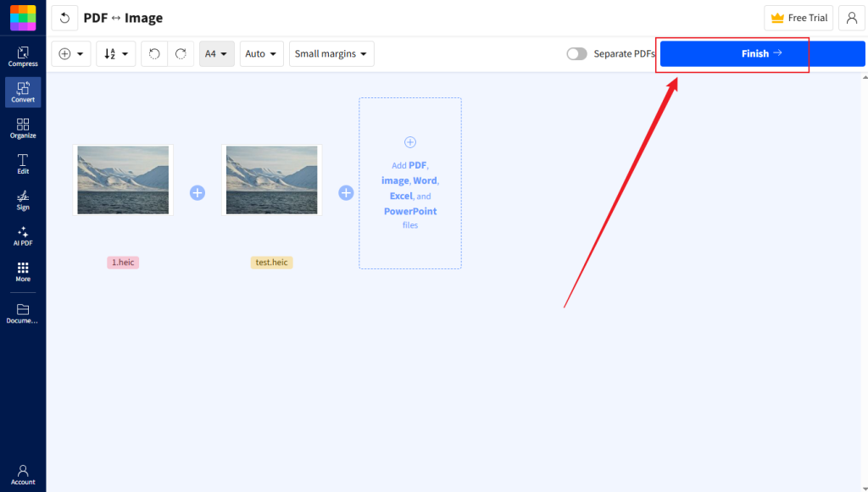Start a Free Trial

798,17
